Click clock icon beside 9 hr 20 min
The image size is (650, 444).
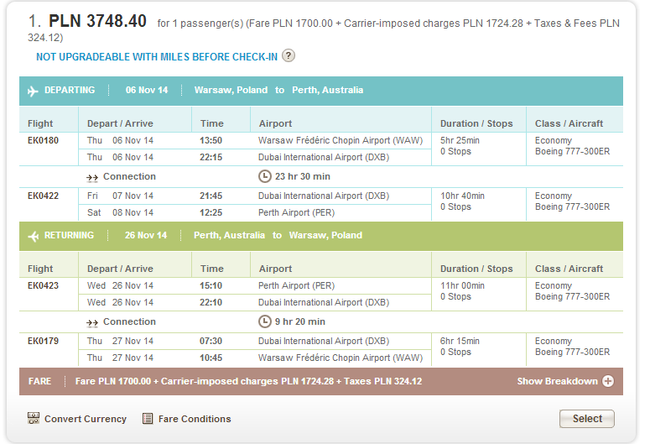click(x=265, y=322)
